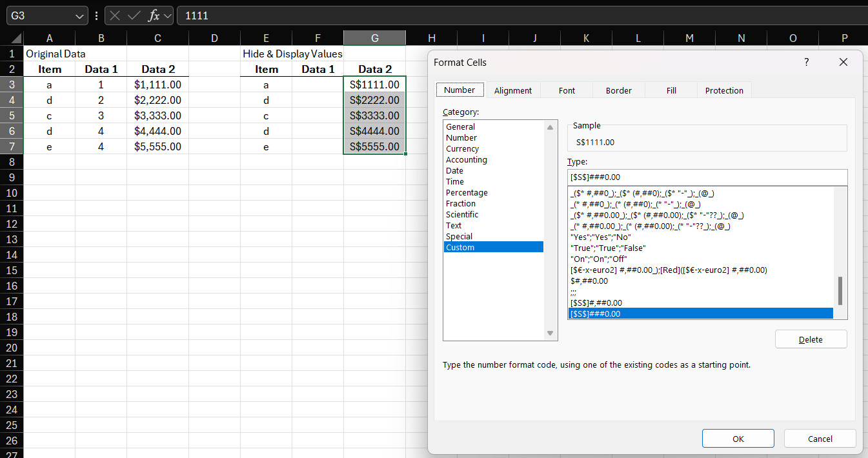Select the Time category
868x458 pixels.
[x=494, y=181]
